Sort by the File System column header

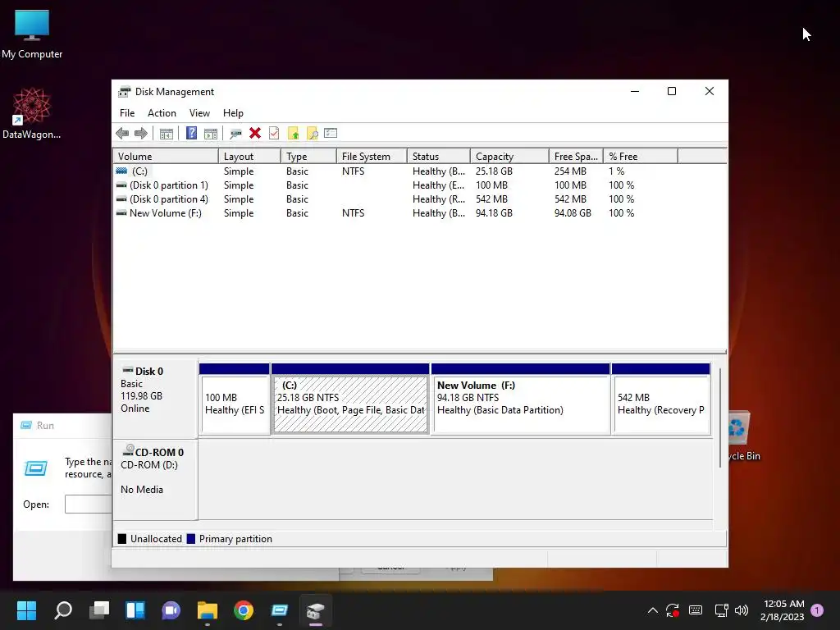pyautogui.click(x=372, y=157)
